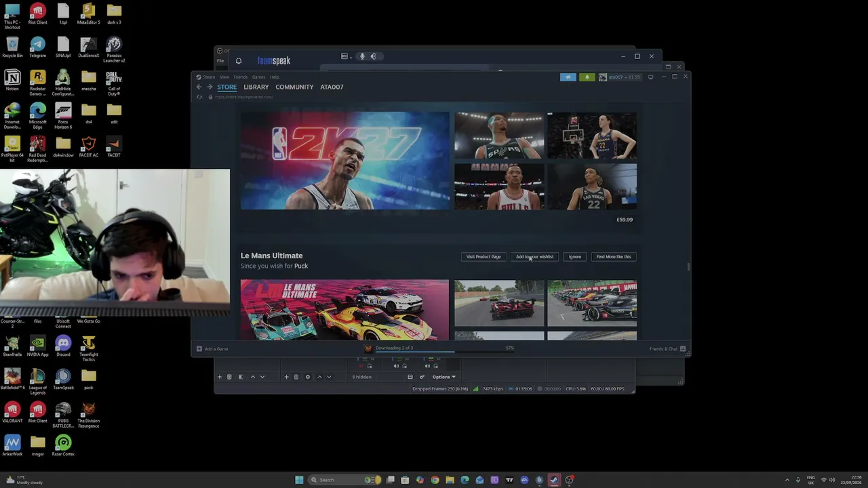Mute microphone in TeamSpeak
The width and height of the screenshot is (868, 488).
point(362,56)
